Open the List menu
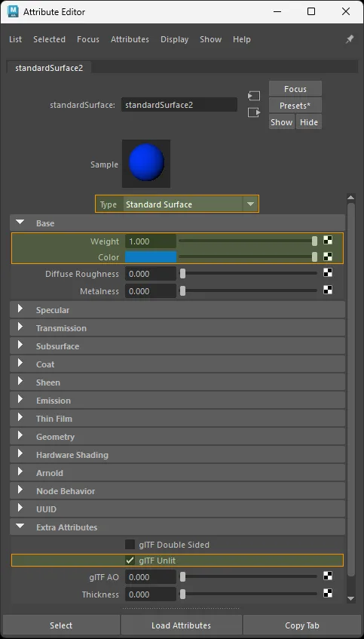 (x=16, y=39)
